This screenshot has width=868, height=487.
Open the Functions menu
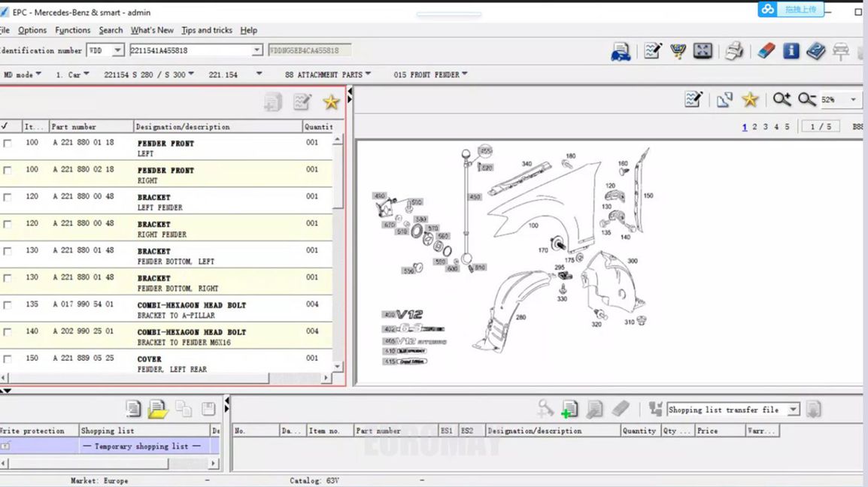[72, 30]
